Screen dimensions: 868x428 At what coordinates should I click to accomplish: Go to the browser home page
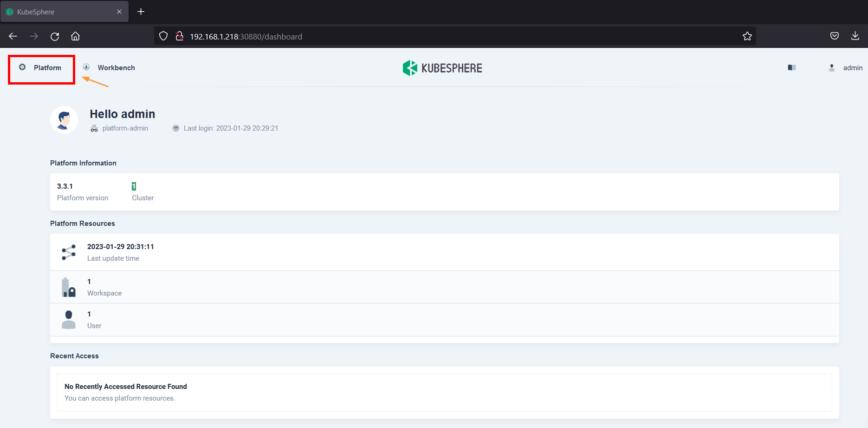[75, 36]
